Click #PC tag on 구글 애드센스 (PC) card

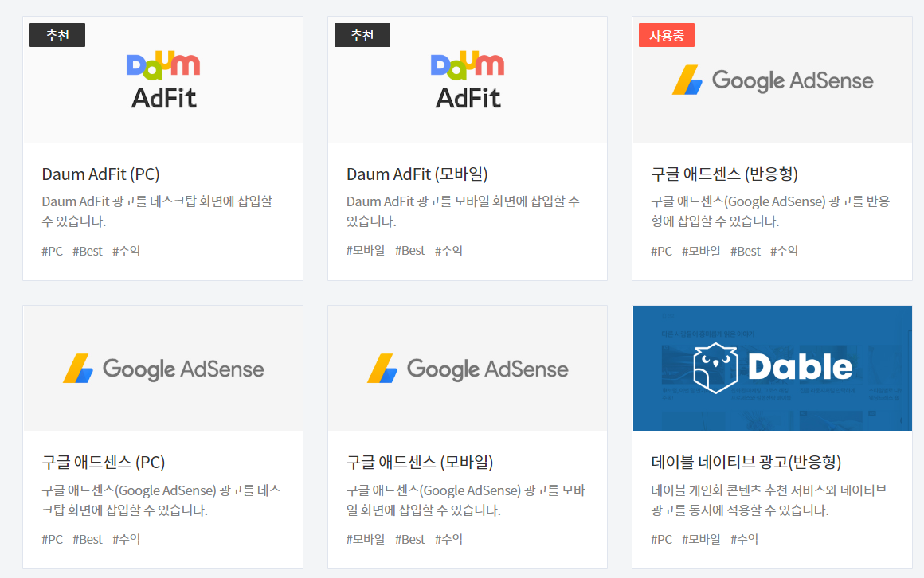pyautogui.click(x=52, y=539)
